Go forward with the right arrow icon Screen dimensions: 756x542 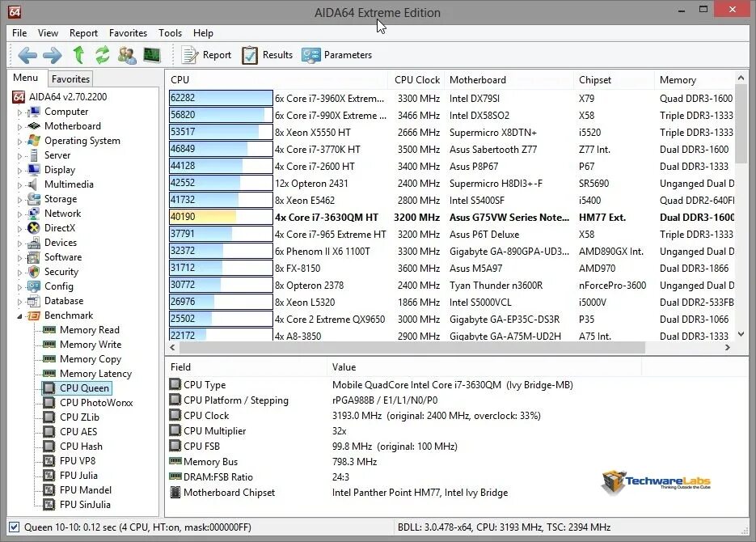coord(52,55)
